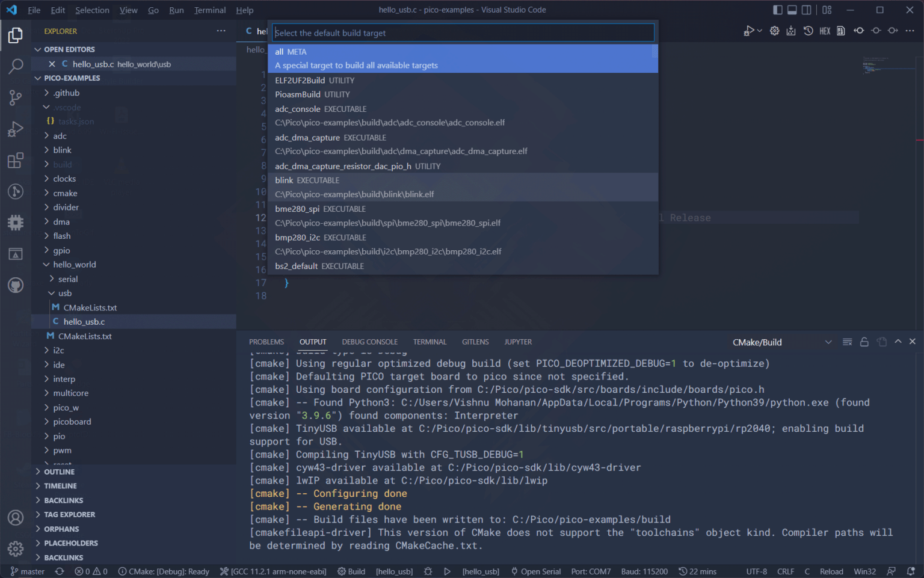Viewport: 924px width, 578px height.
Task: Open the GitHub view in activity bar
Action: (16, 285)
